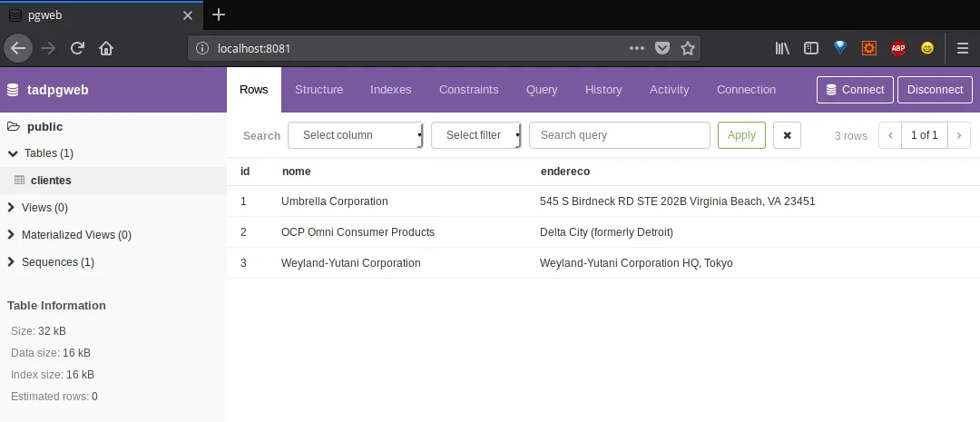The image size is (980, 422).
Task: Open the browser Library icon
Action: coord(782,48)
